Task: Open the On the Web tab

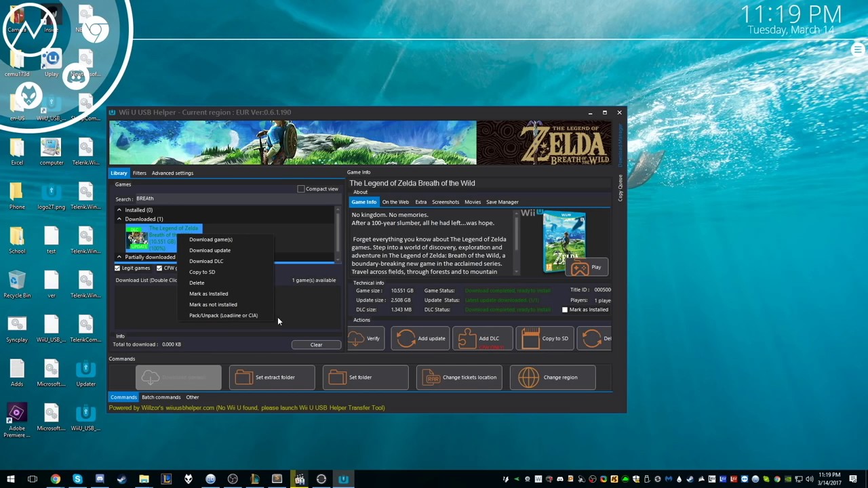Action: tap(395, 202)
